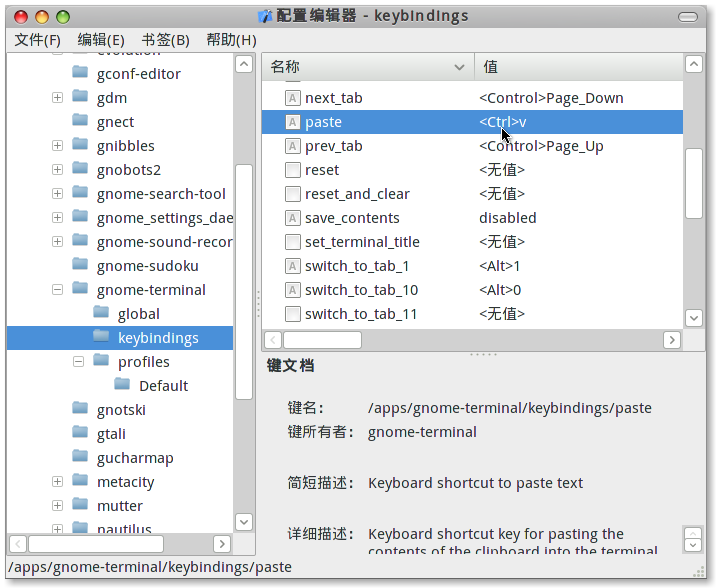This screenshot has width=716, height=588.
Task: Click the string-type icon beside switch_to_tab_10
Action: [293, 290]
